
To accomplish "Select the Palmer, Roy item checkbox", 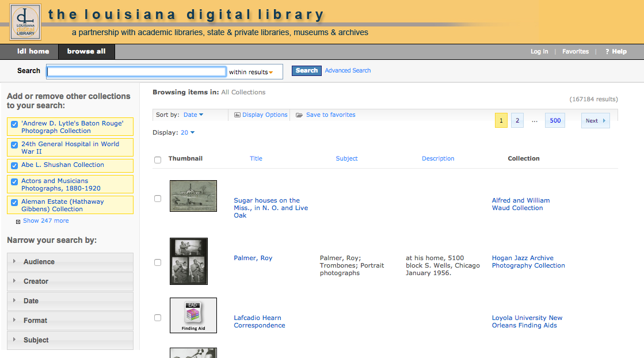I will 158,262.
